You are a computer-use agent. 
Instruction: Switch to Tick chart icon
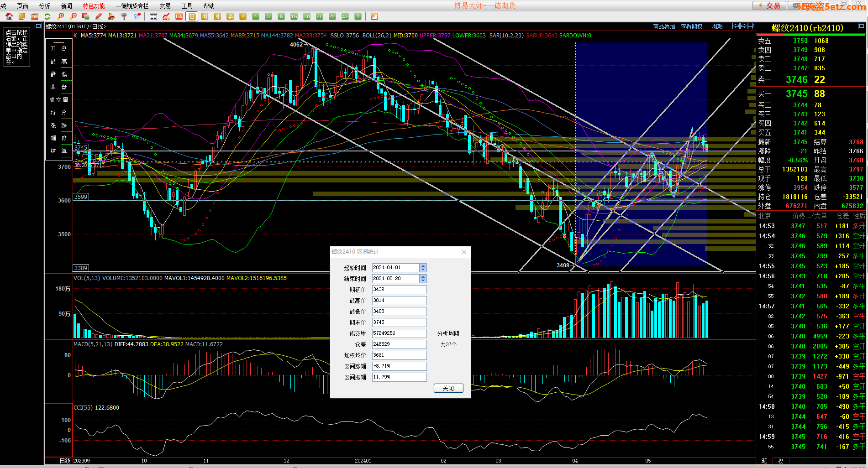pyautogui.click(x=179, y=16)
